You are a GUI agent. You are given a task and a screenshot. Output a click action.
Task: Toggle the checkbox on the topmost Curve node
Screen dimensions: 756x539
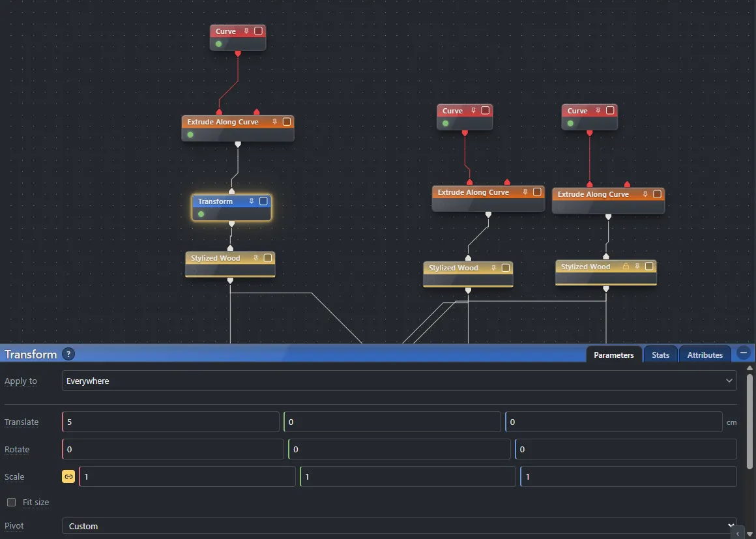pos(259,31)
